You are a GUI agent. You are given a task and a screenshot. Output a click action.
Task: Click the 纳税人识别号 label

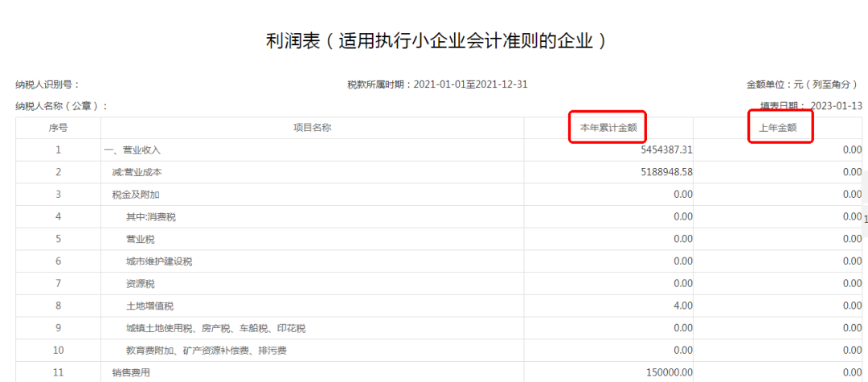click(47, 84)
